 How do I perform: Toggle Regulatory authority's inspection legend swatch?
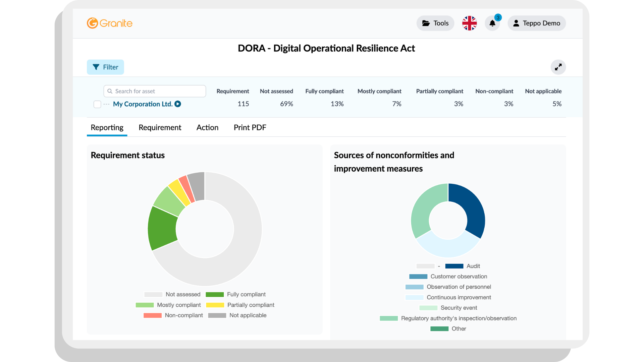389,318
